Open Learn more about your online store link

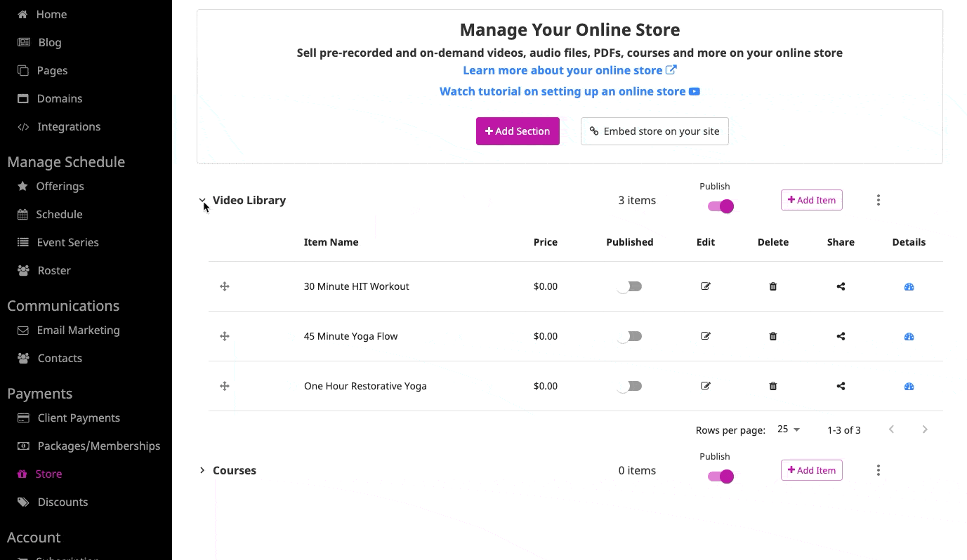click(x=570, y=70)
